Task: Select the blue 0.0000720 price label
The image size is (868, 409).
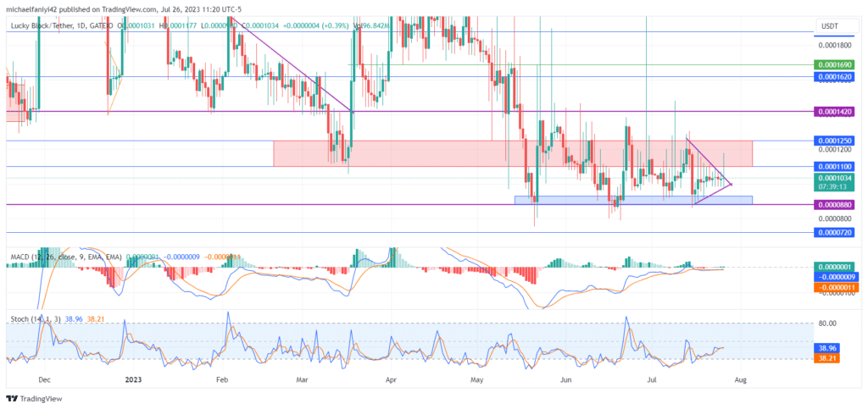Action: tap(834, 233)
